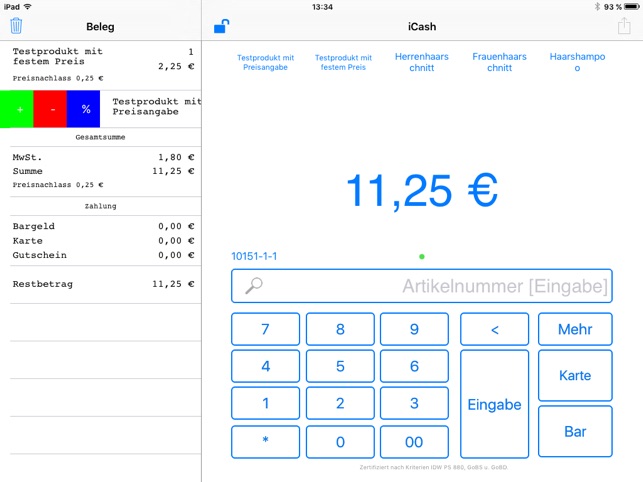Tap the MwSt. row in receipt
Viewport: 643px width, 482px height.
point(103,157)
